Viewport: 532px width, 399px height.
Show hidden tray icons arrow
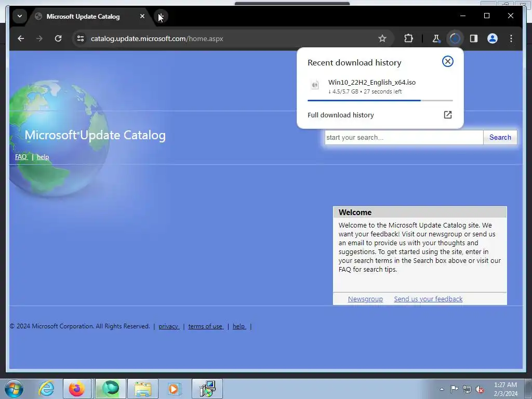(x=442, y=389)
